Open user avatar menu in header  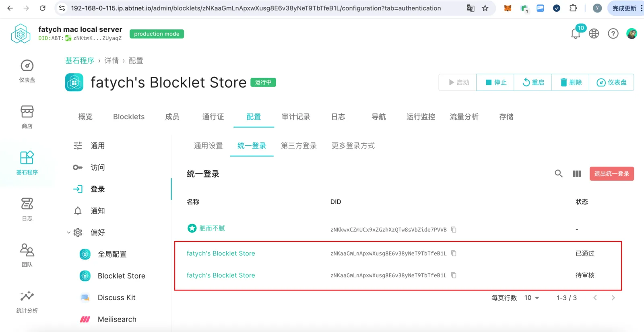[x=632, y=34]
